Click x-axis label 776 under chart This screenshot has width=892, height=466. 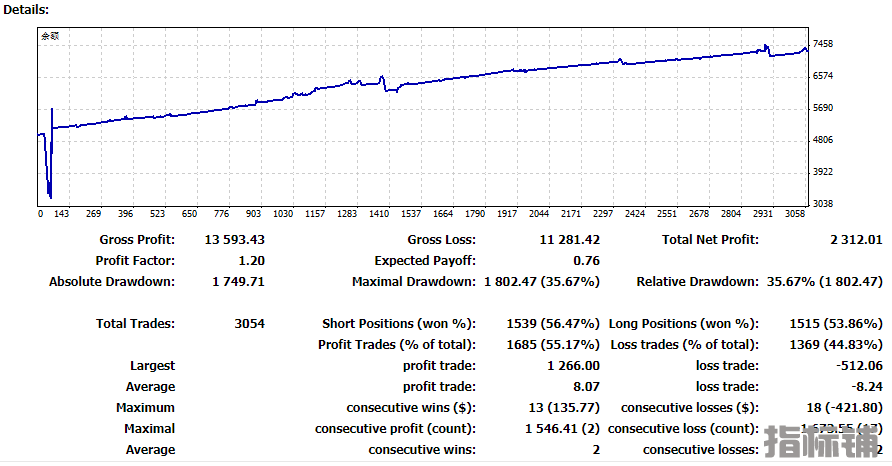point(221,214)
